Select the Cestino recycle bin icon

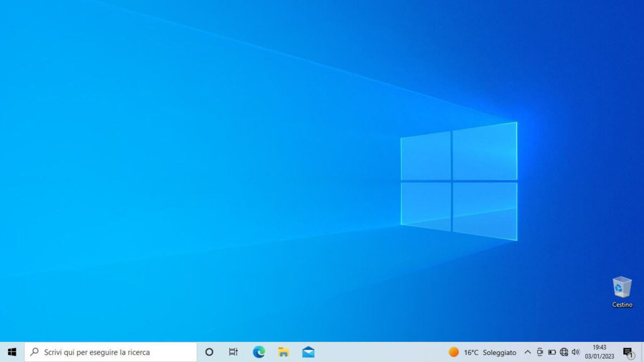click(622, 292)
